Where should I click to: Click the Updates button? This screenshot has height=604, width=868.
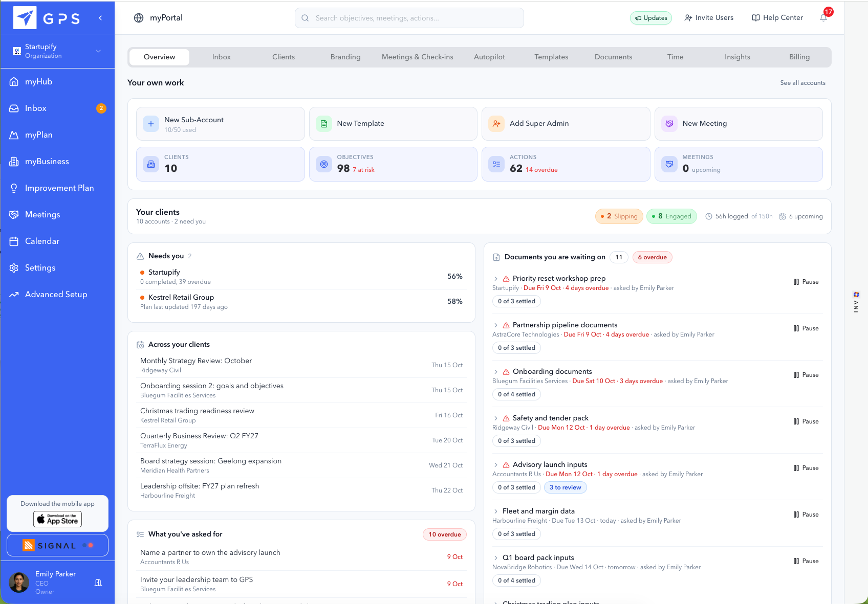click(651, 18)
